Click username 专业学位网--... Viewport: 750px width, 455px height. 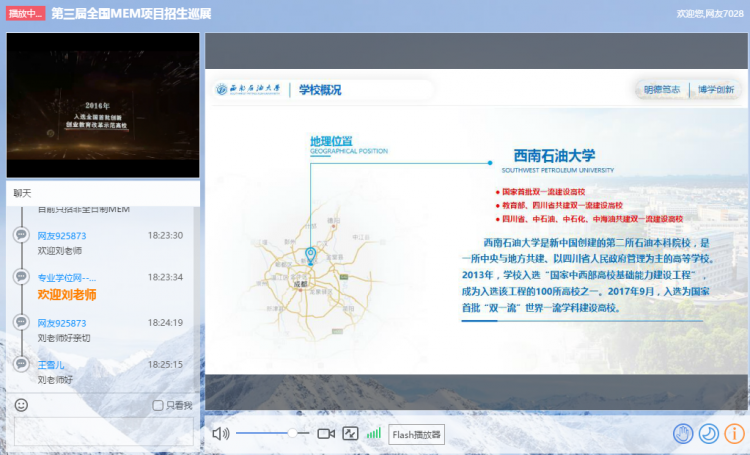(66, 277)
